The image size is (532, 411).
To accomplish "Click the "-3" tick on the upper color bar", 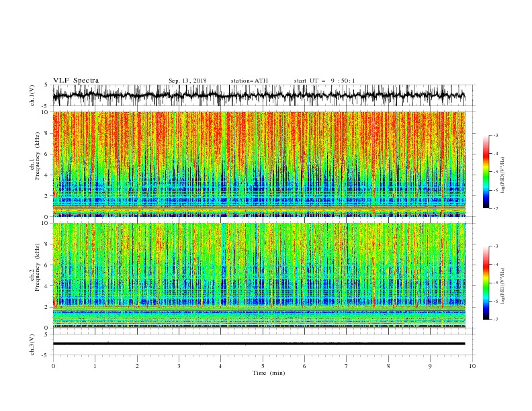I will (495, 135).
